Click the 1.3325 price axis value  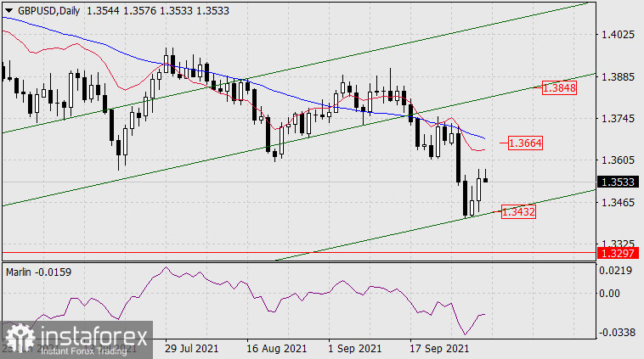pyautogui.click(x=618, y=244)
